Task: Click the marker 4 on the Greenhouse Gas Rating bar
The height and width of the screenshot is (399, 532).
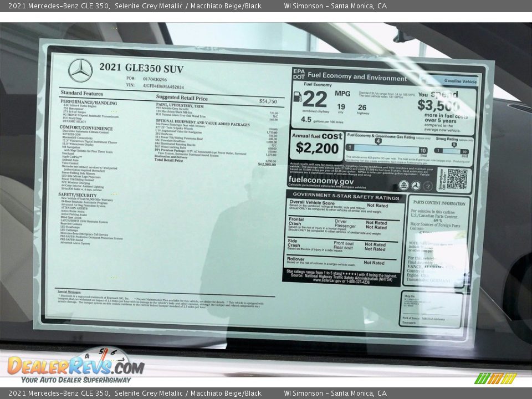Action: point(378,141)
